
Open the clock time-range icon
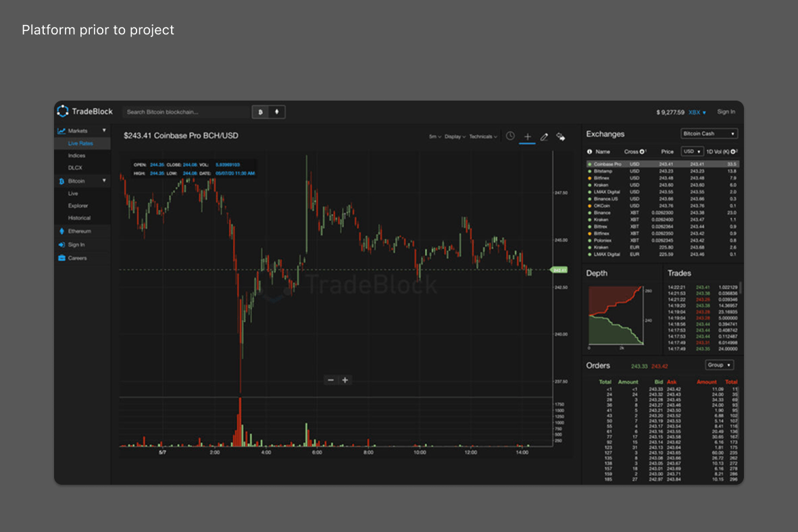pos(510,136)
